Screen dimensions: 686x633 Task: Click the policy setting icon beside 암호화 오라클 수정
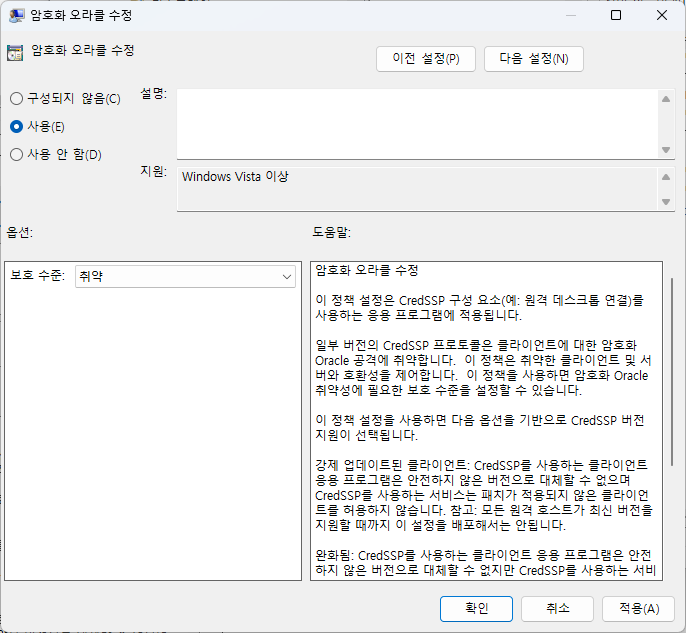pyautogui.click(x=15, y=53)
